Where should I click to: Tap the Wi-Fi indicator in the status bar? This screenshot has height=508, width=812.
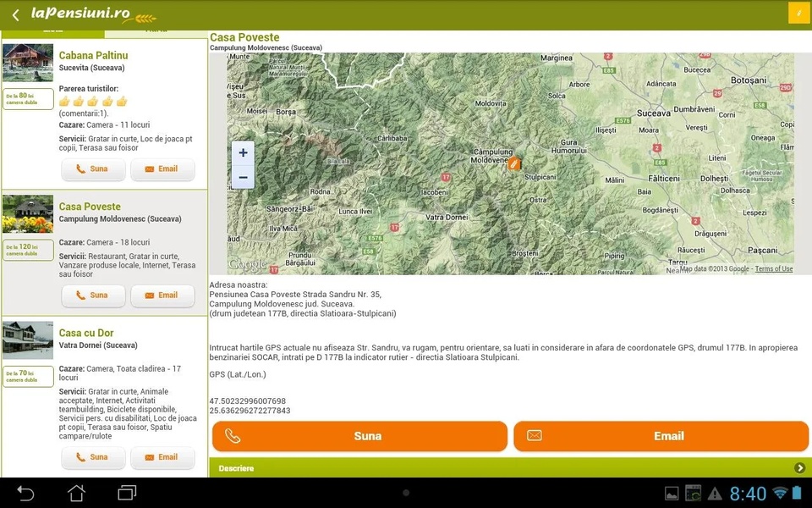point(779,493)
